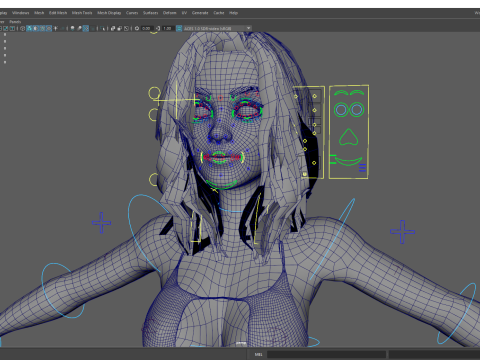
Task: Enable Use All Lights icon
Action: pyautogui.click(x=55, y=28)
